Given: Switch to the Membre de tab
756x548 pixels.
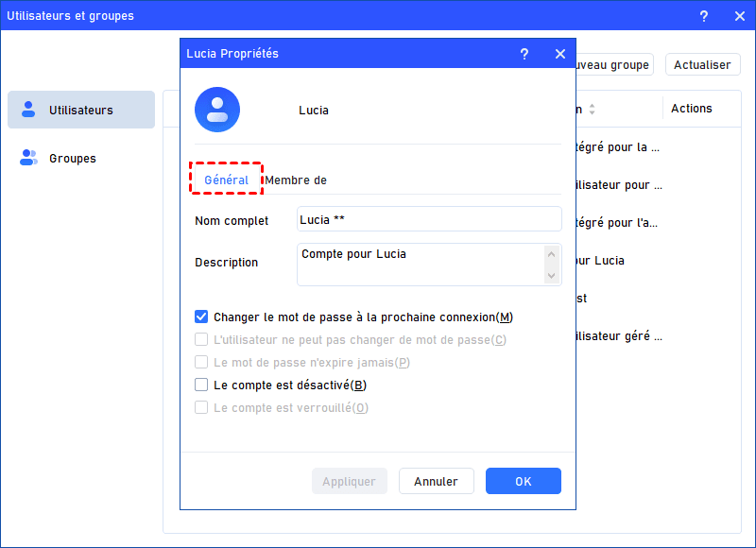Looking at the screenshot, I should pyautogui.click(x=296, y=180).
